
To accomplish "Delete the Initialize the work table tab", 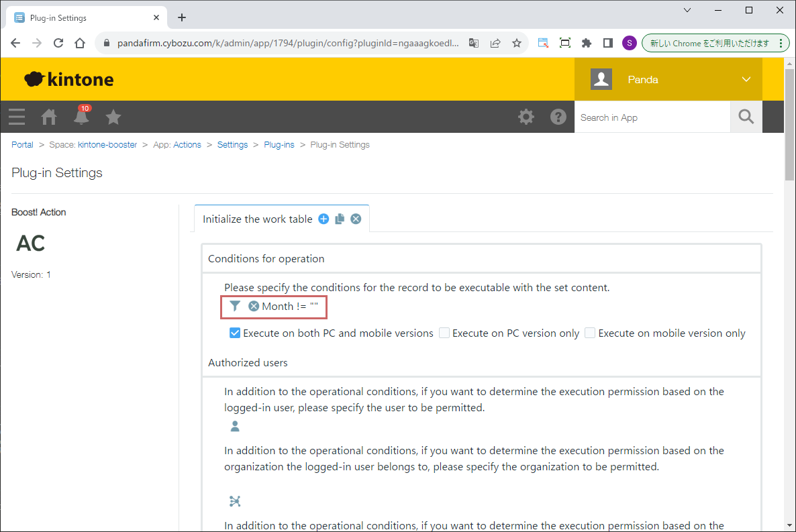I will [x=356, y=219].
